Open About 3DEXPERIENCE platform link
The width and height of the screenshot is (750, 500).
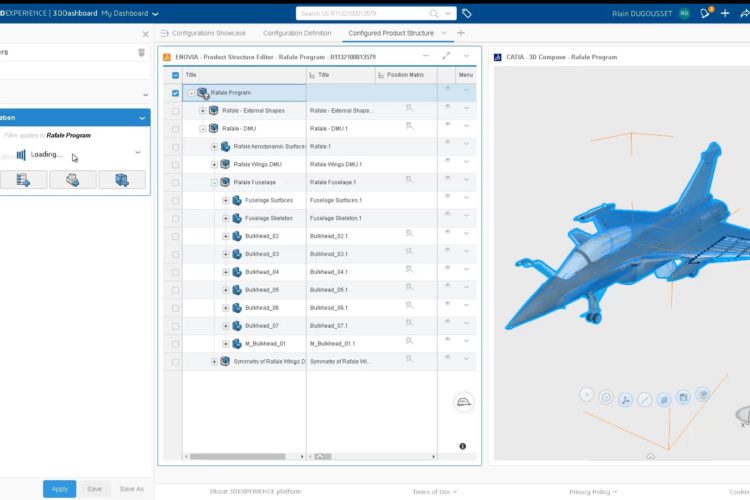[x=255, y=491]
